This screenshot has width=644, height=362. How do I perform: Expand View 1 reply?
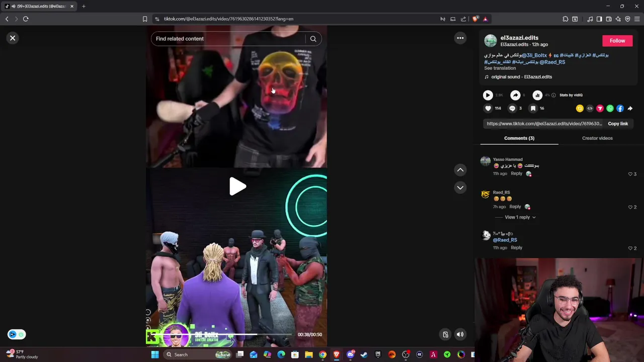(520, 217)
